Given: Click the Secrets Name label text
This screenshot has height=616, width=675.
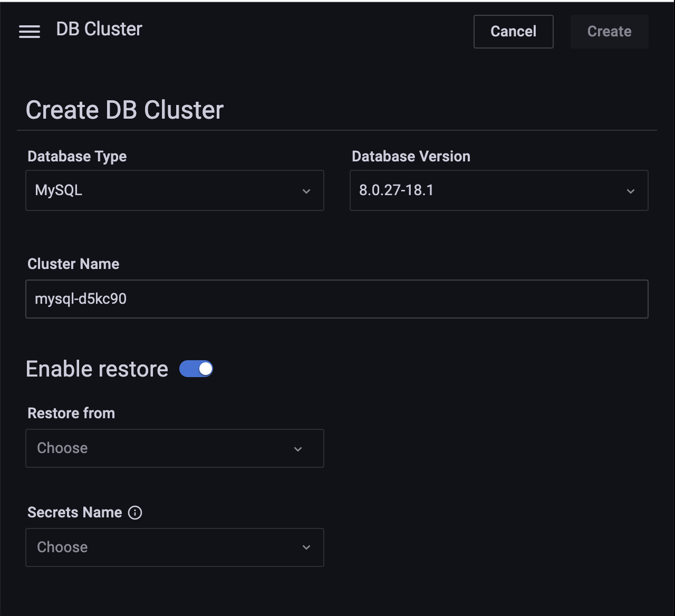Looking at the screenshot, I should (x=74, y=513).
